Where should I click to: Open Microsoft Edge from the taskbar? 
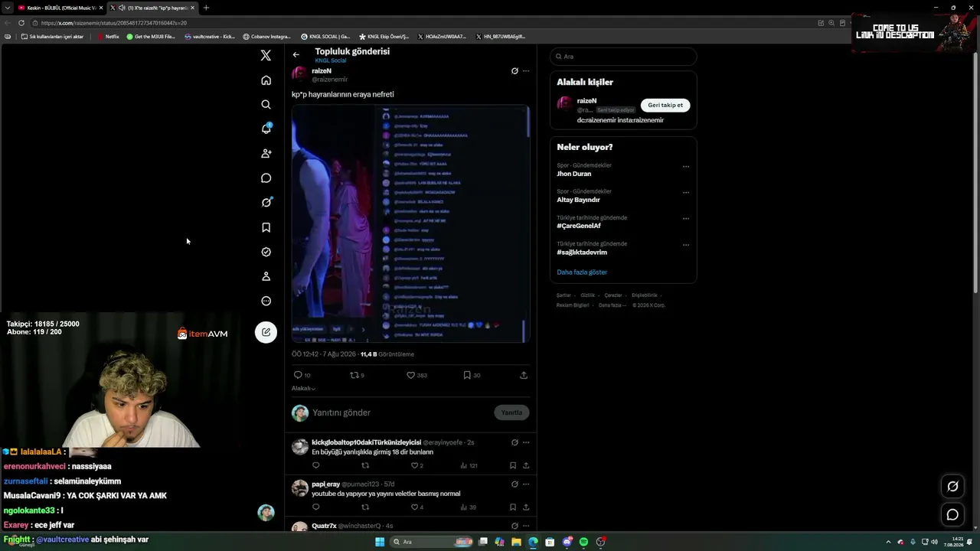click(x=533, y=542)
